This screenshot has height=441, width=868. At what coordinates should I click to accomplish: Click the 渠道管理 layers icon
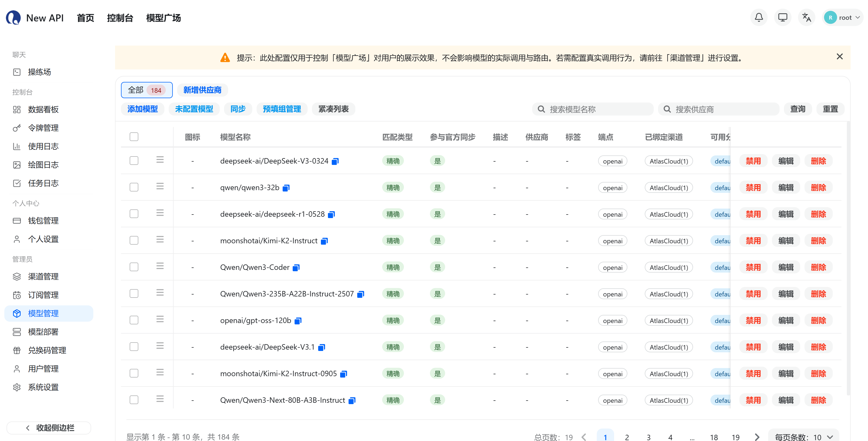[17, 277]
